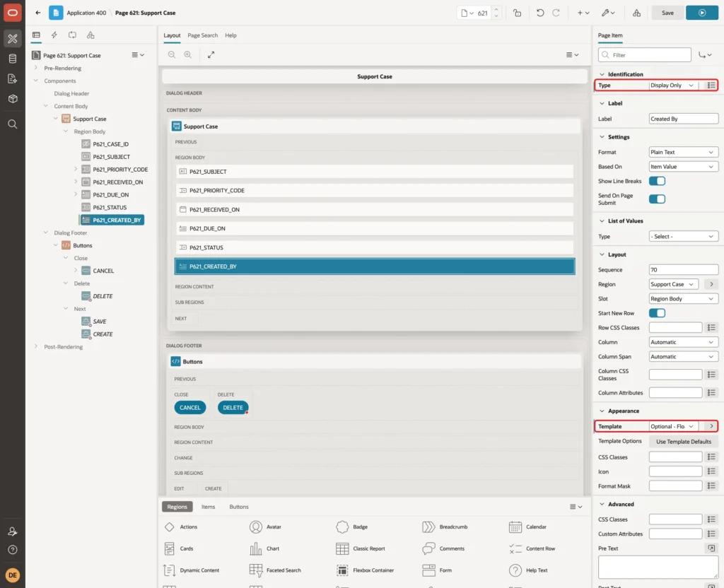Image resolution: width=724 pixels, height=588 pixels.
Task: Zoom in the layout view
Action: (187, 54)
